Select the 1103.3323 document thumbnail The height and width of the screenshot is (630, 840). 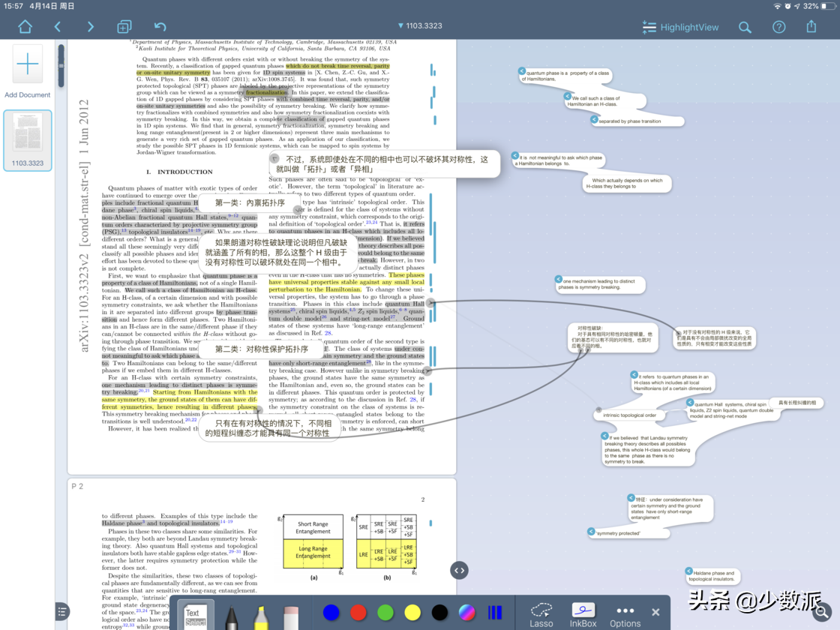coord(28,140)
